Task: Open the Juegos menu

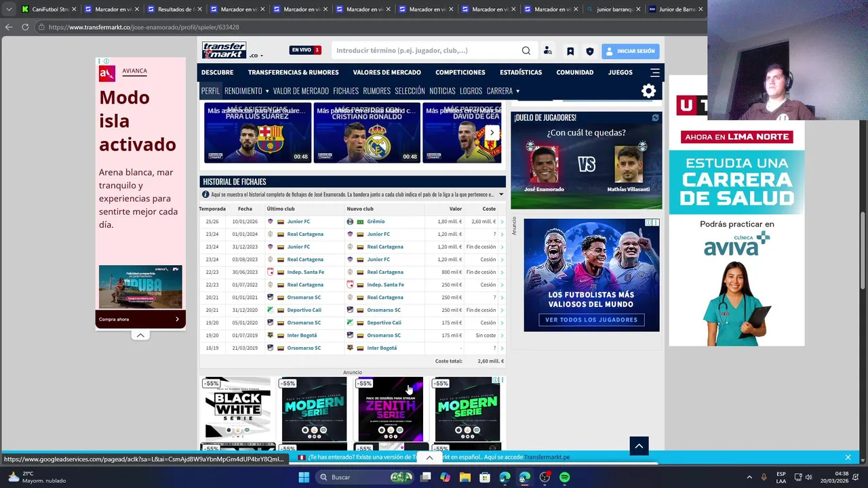Action: point(620,73)
